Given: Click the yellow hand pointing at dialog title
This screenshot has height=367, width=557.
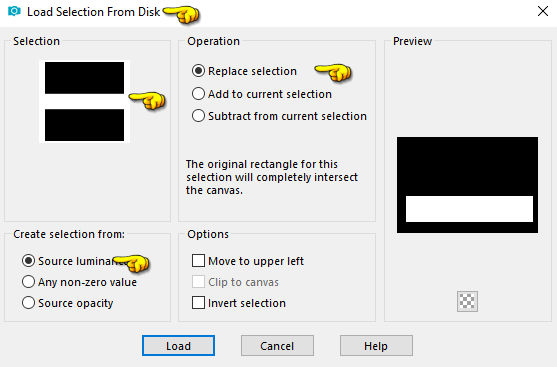Looking at the screenshot, I should 182,15.
